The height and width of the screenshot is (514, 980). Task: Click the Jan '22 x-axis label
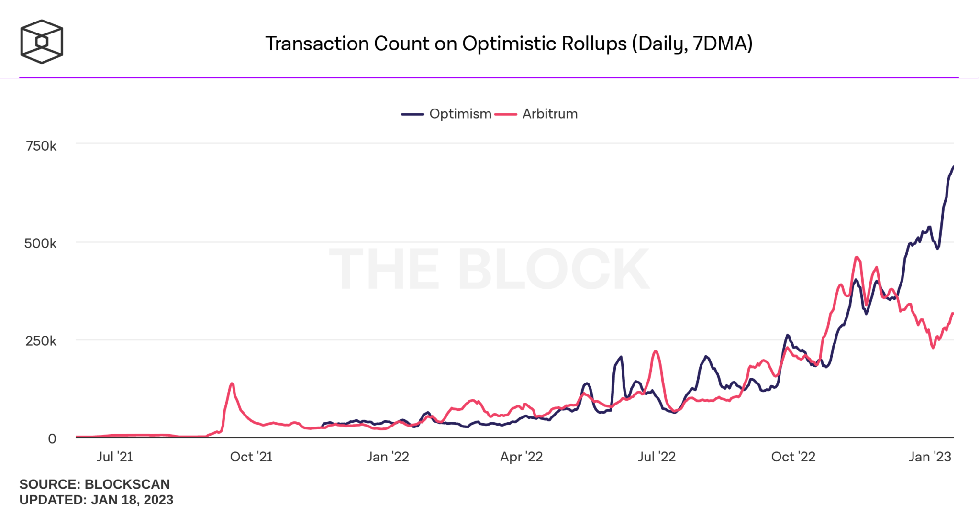click(x=388, y=457)
